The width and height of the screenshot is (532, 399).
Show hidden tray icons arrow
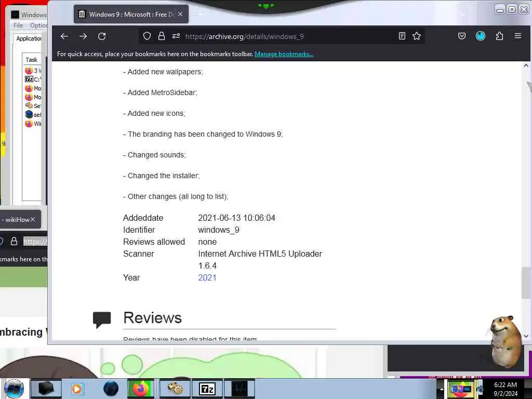441,389
